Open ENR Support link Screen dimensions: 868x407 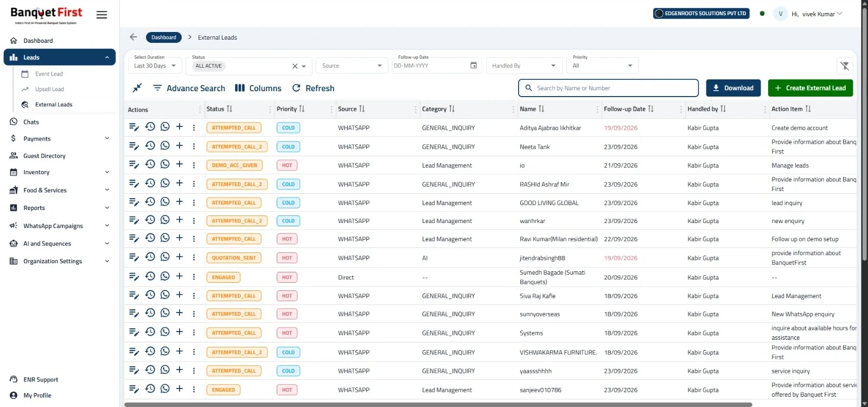[x=41, y=379]
